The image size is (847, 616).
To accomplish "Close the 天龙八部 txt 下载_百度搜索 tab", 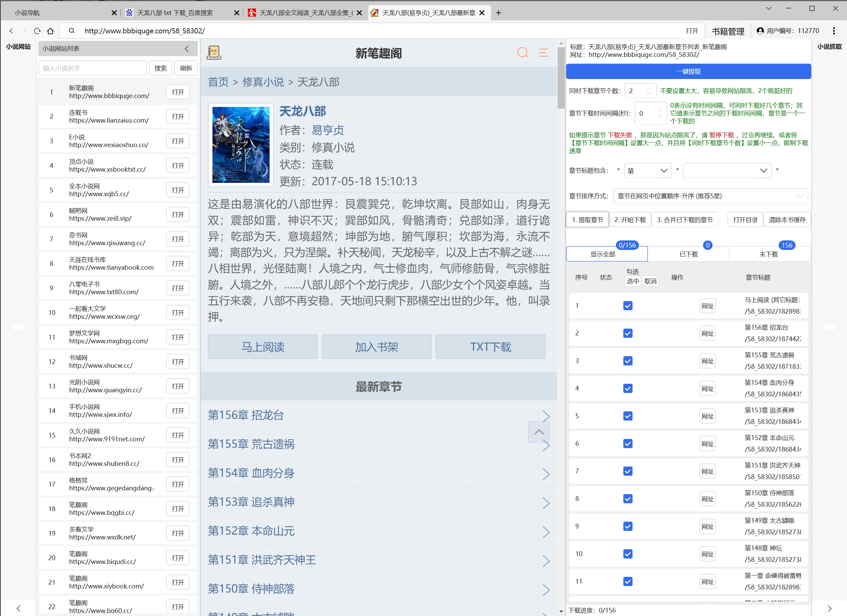I will tap(236, 13).
